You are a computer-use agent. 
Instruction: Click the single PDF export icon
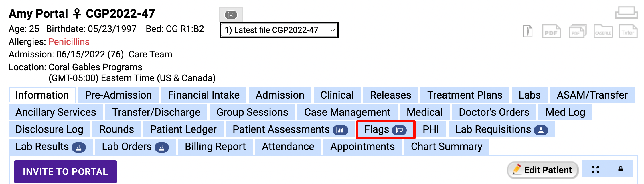click(x=551, y=31)
